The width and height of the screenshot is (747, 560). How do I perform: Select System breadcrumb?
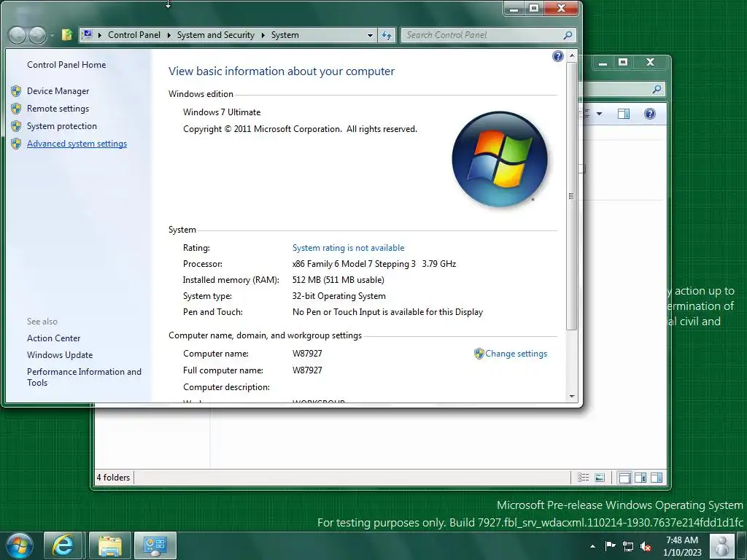click(285, 35)
